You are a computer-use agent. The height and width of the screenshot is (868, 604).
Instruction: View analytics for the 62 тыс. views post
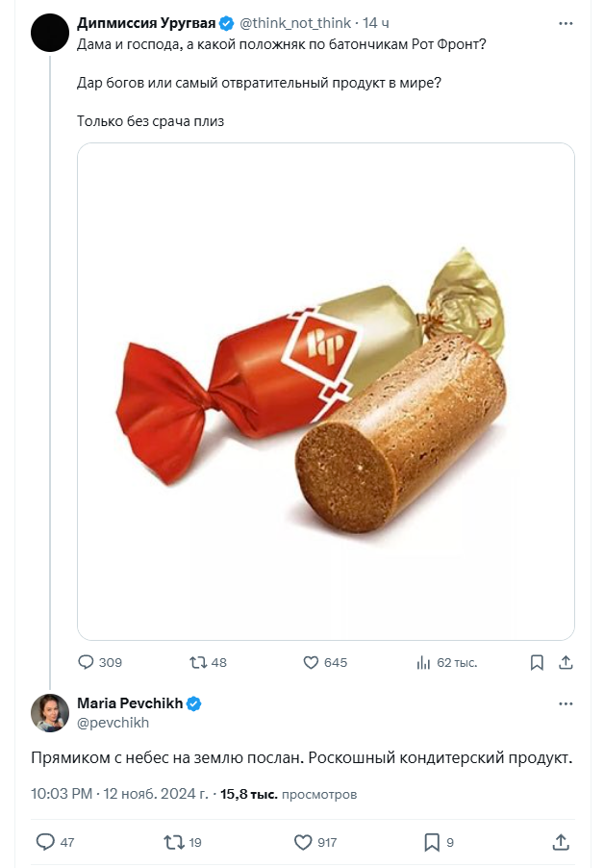pos(422,662)
